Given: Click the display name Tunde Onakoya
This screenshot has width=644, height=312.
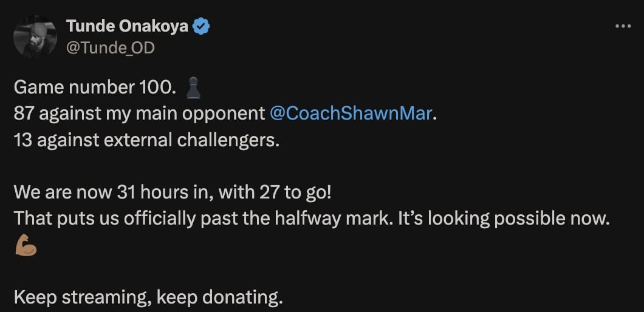Looking at the screenshot, I should click(x=126, y=27).
